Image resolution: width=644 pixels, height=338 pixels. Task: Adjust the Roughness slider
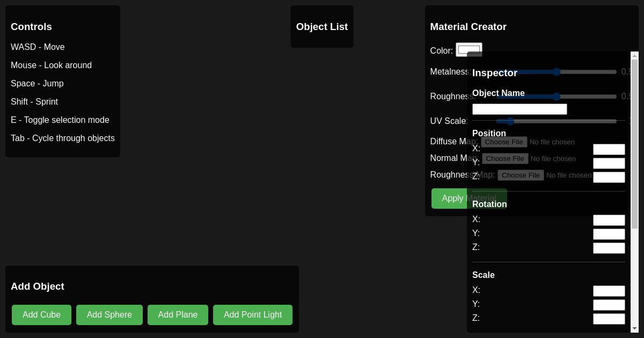coord(557,97)
